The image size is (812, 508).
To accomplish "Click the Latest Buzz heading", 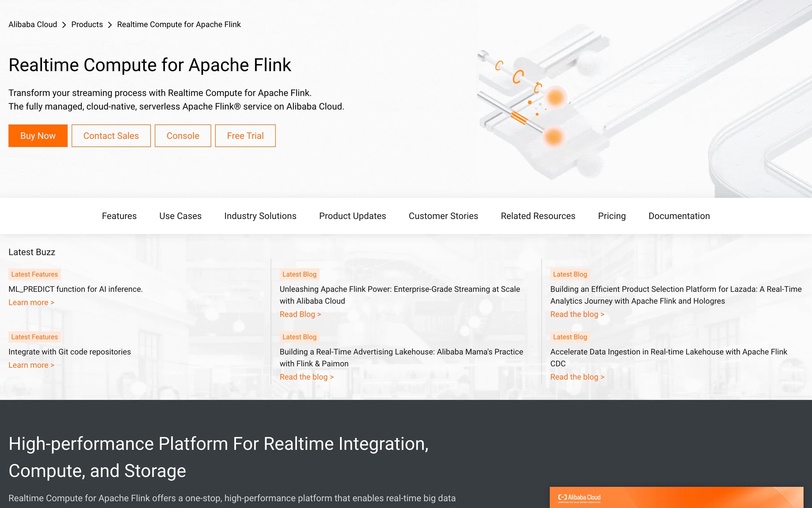I will coord(32,252).
